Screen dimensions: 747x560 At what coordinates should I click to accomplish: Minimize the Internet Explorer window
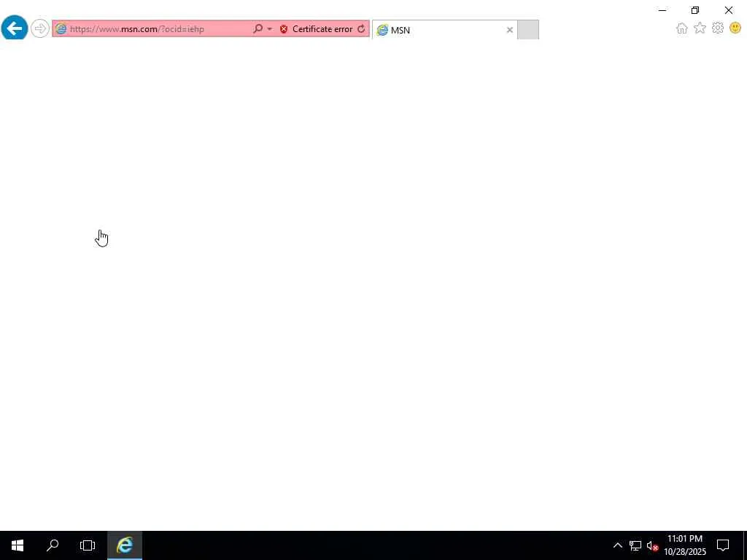pos(662,10)
